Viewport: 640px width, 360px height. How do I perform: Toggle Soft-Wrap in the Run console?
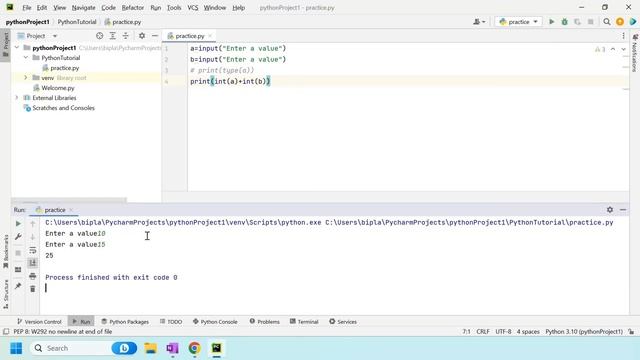33,250
